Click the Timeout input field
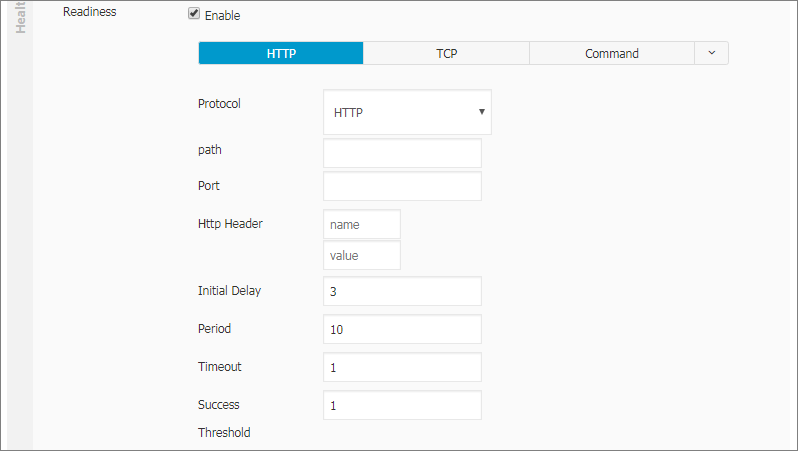The width and height of the screenshot is (798, 451). 402,368
